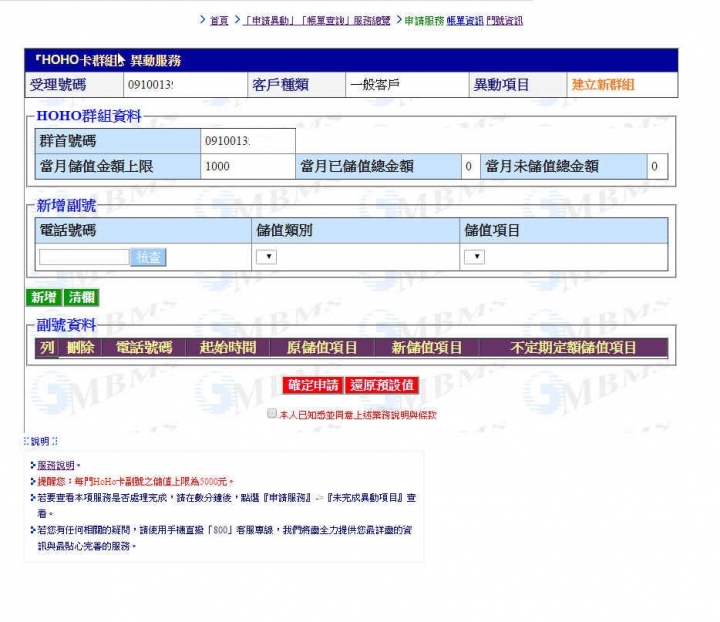Click the green 清欄 button

81,297
